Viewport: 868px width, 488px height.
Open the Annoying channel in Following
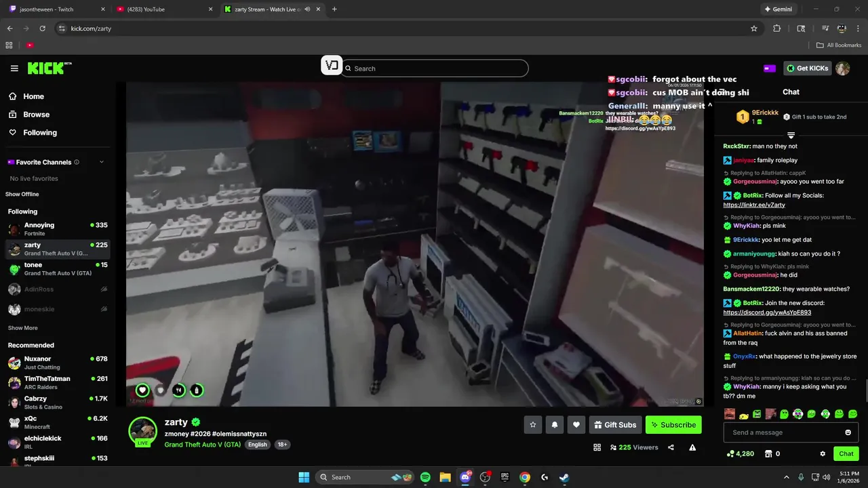pyautogui.click(x=58, y=229)
